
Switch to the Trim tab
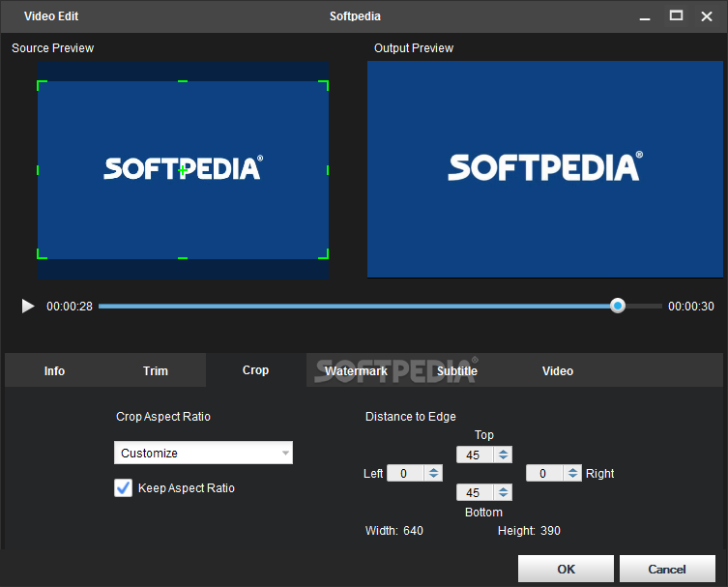coord(156,371)
